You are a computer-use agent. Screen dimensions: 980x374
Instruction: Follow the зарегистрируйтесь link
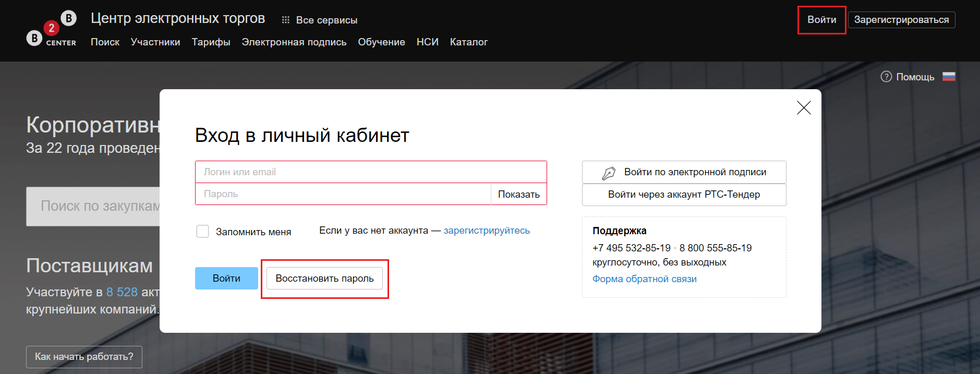tap(486, 231)
